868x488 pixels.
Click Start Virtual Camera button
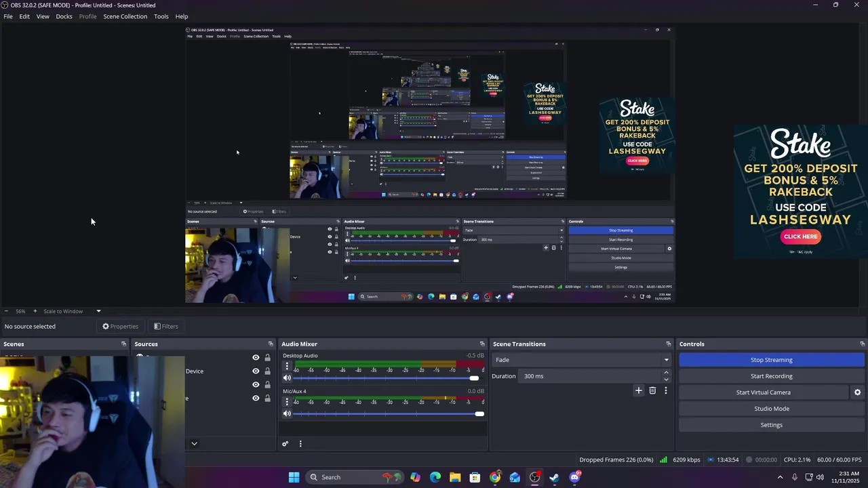764,392
